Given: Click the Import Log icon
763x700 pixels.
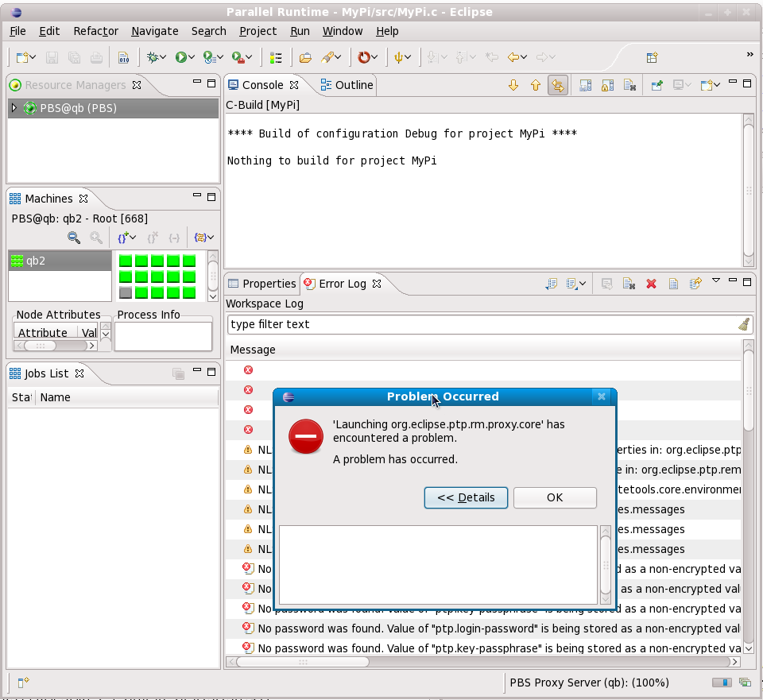Looking at the screenshot, I should click(x=571, y=284).
